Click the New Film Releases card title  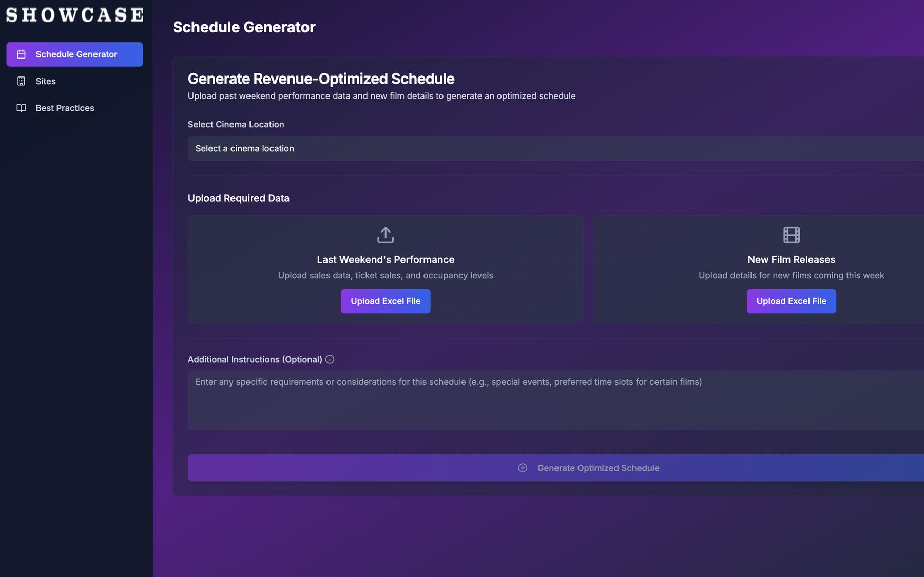[792, 260]
